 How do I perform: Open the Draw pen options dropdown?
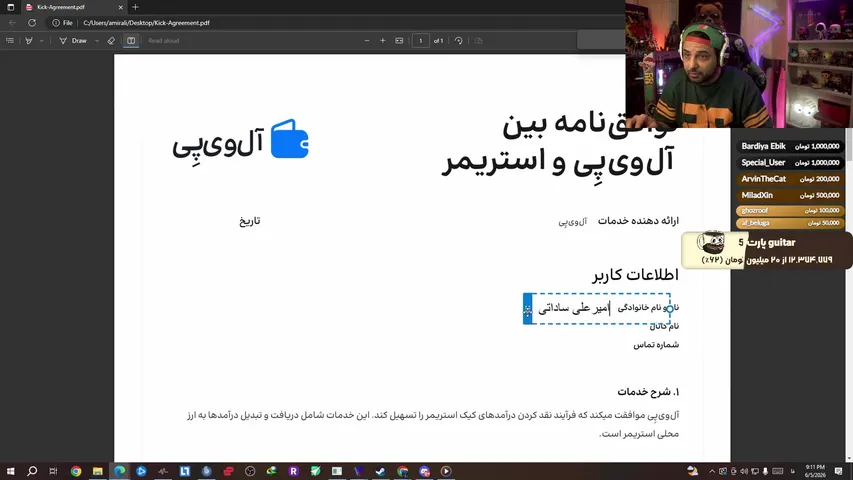[x=97, y=41]
